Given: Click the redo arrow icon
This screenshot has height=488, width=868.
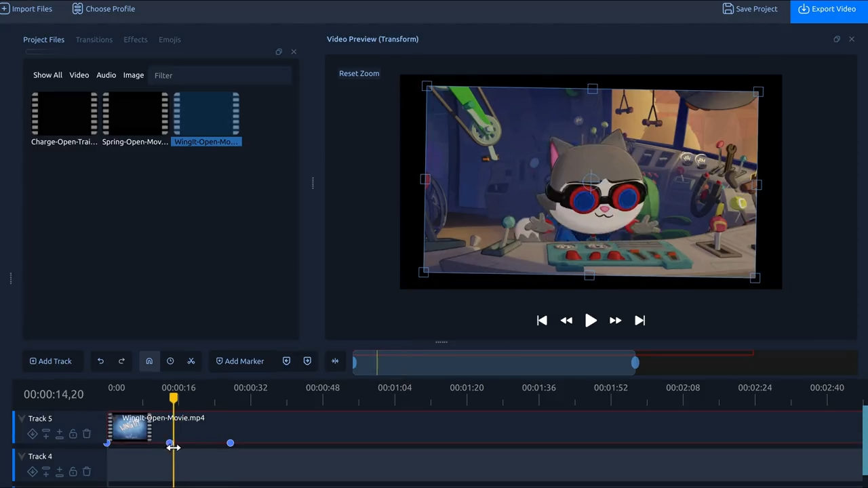Looking at the screenshot, I should [x=121, y=361].
